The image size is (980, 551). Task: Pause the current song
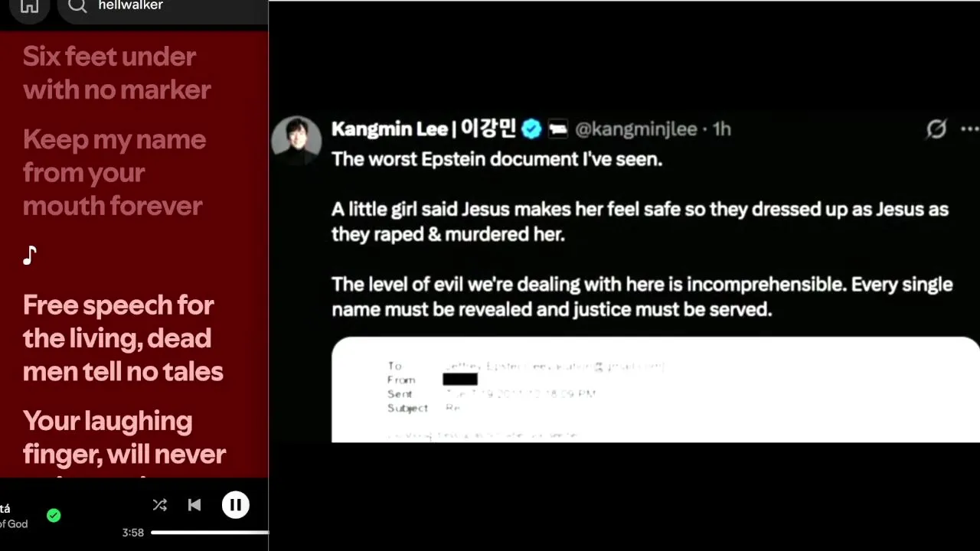point(236,505)
